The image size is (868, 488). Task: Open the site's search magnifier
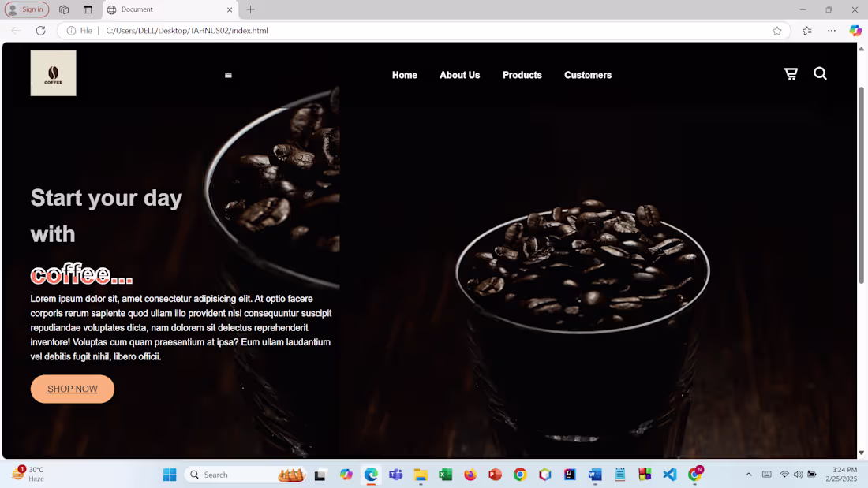820,73
